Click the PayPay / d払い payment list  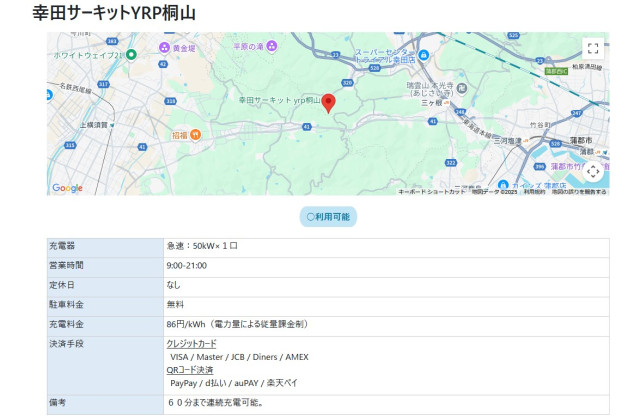tap(234, 383)
